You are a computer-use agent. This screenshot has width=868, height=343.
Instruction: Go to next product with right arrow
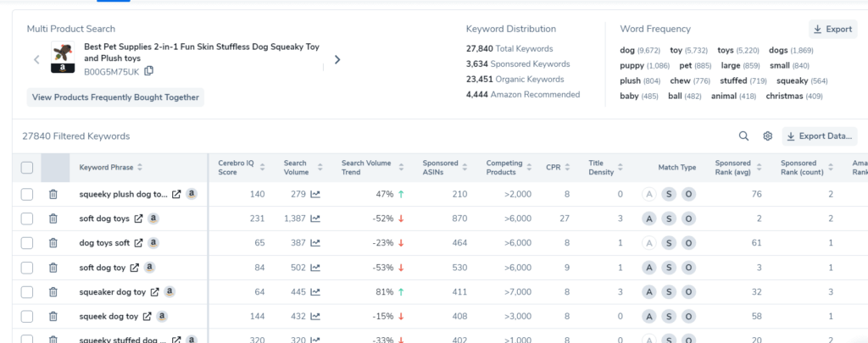337,59
